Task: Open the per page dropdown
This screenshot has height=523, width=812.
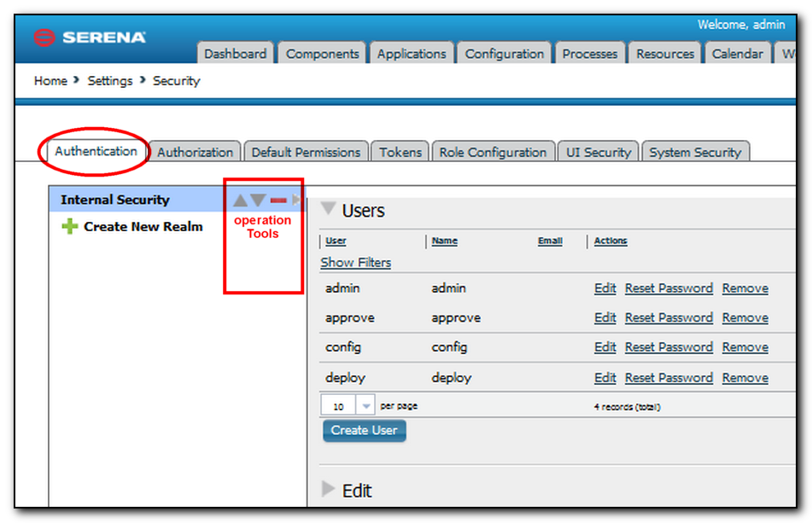Action: 365,407
